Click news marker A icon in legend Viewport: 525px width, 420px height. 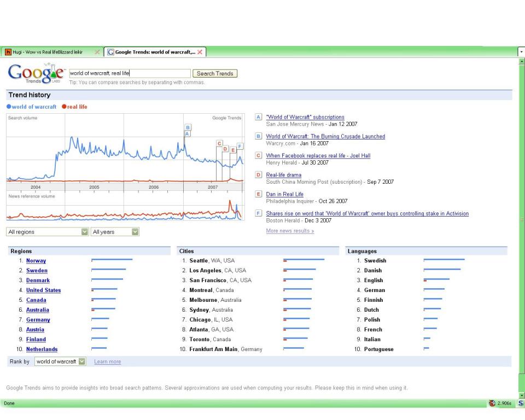(258, 117)
